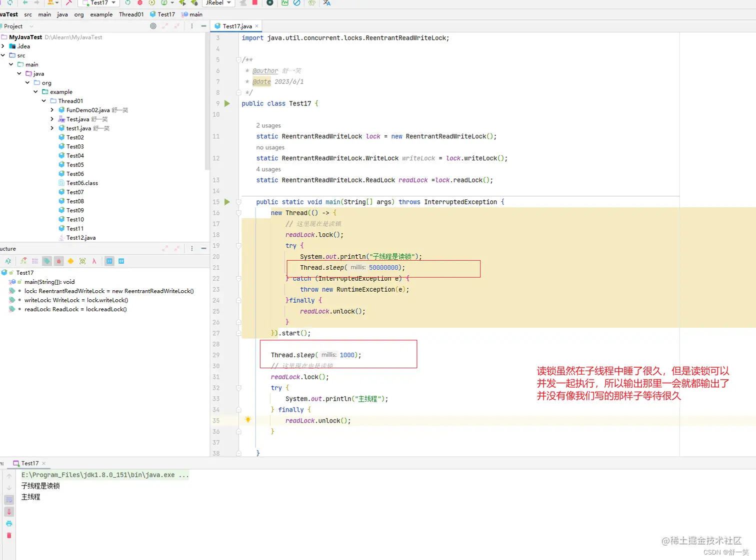Click the up arrow in Run console

9,476
